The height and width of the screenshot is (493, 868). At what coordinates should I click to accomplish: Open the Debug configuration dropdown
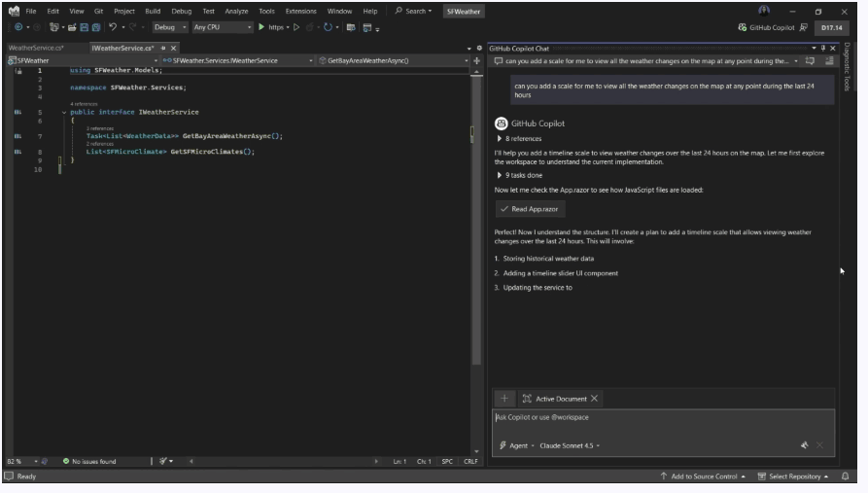(170, 27)
